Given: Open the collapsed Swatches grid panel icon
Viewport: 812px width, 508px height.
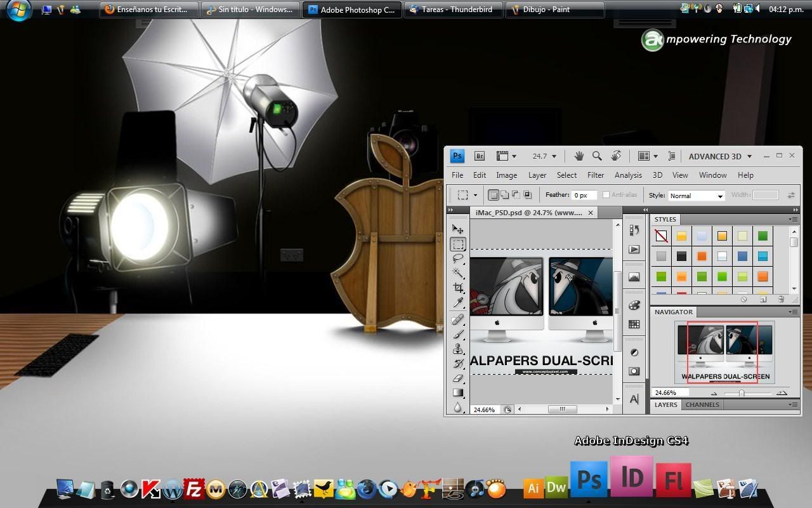Looking at the screenshot, I should [634, 324].
